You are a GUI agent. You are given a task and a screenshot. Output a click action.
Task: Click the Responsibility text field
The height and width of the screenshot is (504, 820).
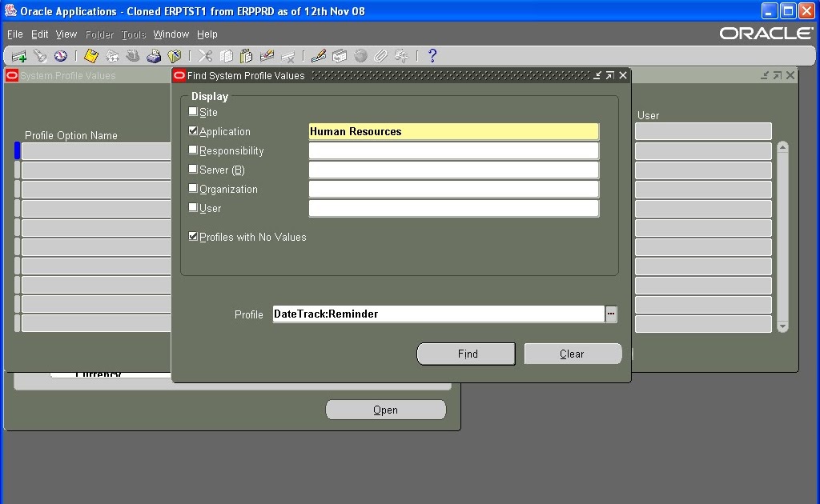454,151
